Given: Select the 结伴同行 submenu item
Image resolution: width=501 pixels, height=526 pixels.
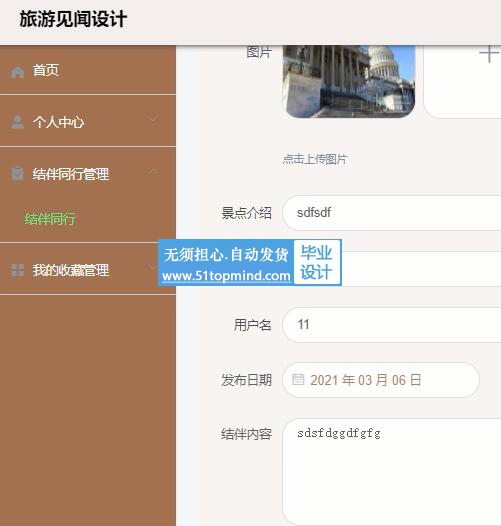Looking at the screenshot, I should click(x=50, y=219).
